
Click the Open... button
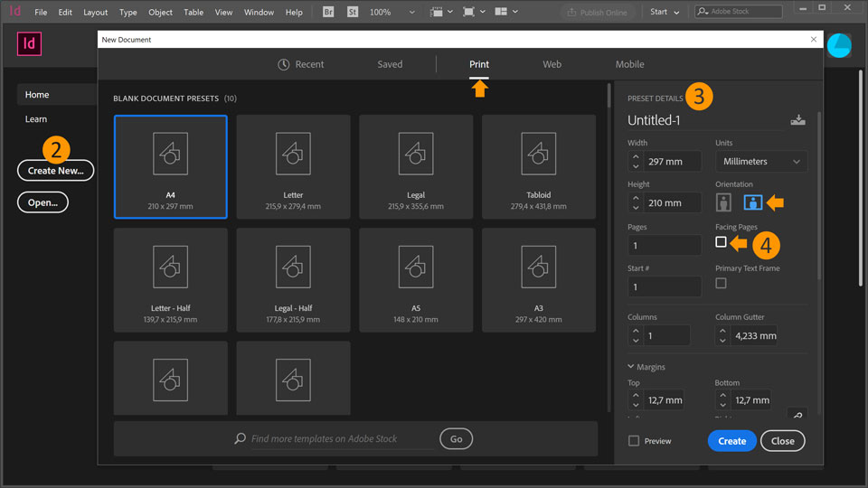[x=42, y=202]
